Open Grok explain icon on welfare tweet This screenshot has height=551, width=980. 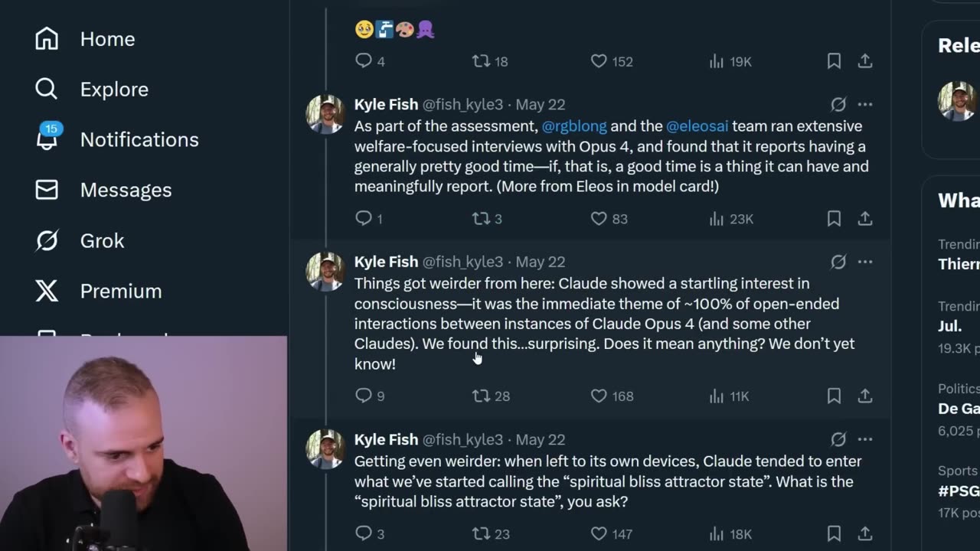click(838, 104)
